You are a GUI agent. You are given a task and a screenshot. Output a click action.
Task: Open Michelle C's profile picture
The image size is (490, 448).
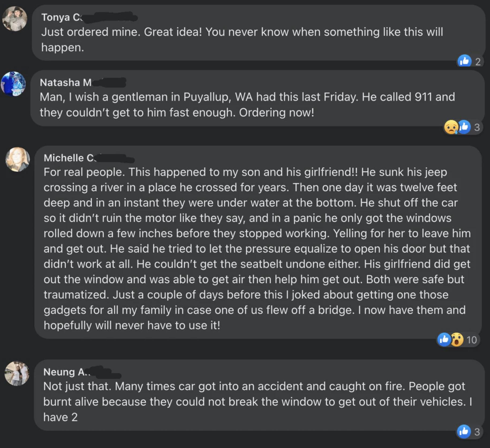[17, 159]
